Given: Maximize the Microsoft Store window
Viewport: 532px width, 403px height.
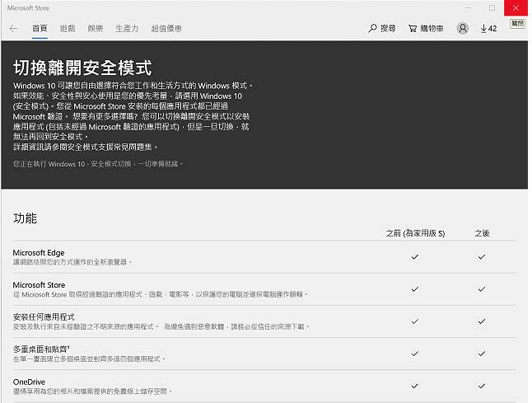Looking at the screenshot, I should (x=492, y=7).
